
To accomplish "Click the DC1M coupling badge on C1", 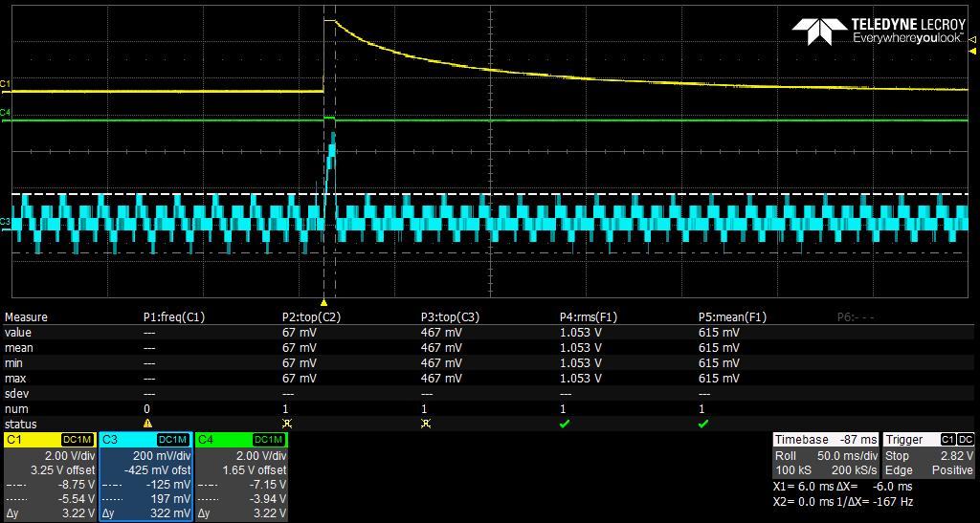I will pyautogui.click(x=78, y=440).
